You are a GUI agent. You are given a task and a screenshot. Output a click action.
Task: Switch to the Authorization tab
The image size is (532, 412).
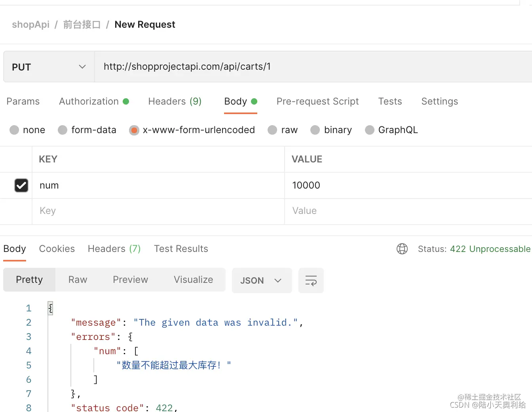coord(94,101)
